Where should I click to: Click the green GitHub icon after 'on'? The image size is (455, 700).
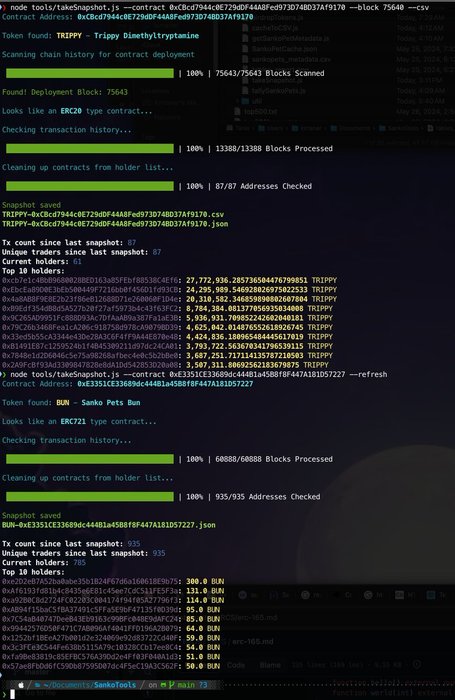pos(163,685)
